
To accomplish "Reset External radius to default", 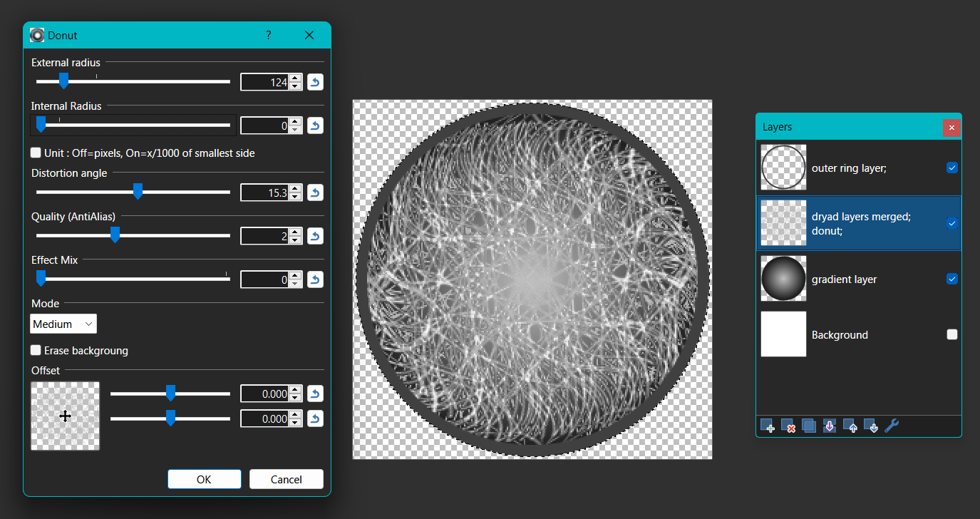I will pyautogui.click(x=315, y=82).
